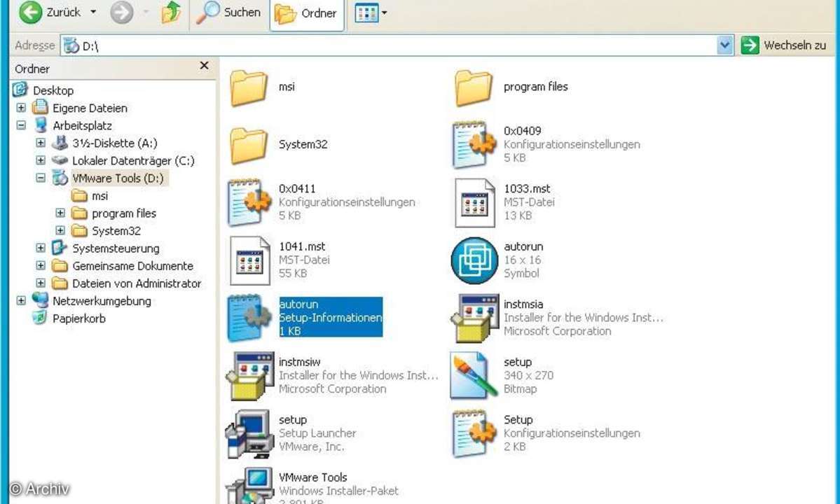This screenshot has width=840, height=504.
Task: Open the Zurück history dropdown arrow
Action: click(x=93, y=12)
